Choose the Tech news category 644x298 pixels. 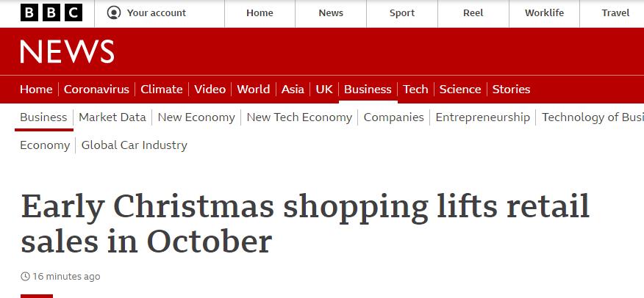415,90
